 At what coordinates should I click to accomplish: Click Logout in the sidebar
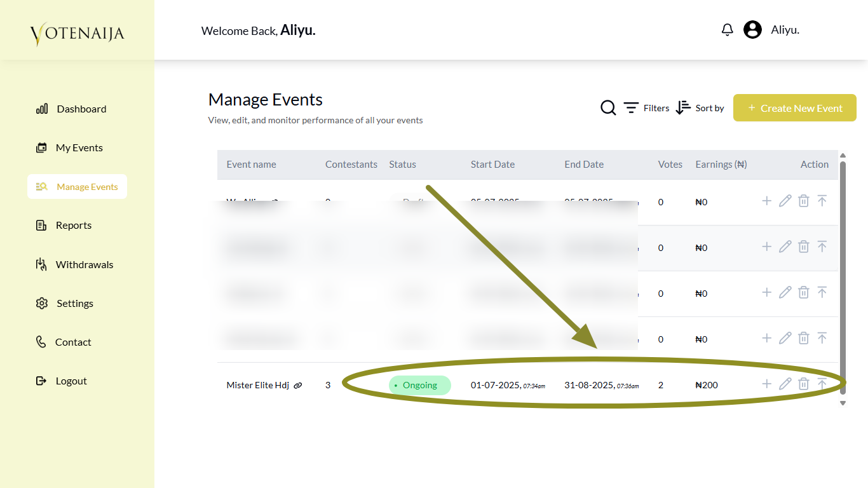coord(62,381)
